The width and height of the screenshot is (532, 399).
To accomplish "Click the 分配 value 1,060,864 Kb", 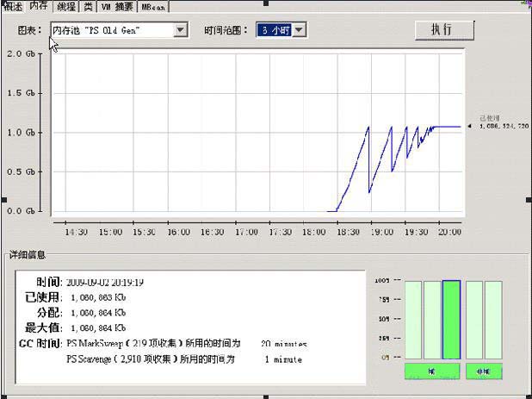I will (x=98, y=313).
